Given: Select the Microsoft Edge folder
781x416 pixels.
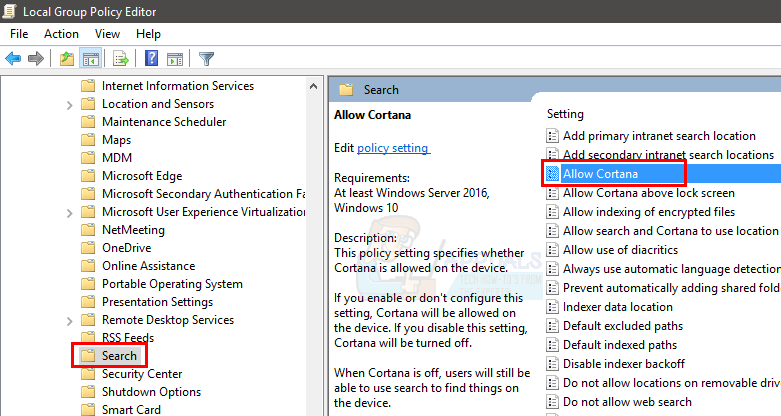Looking at the screenshot, I should [x=142, y=176].
